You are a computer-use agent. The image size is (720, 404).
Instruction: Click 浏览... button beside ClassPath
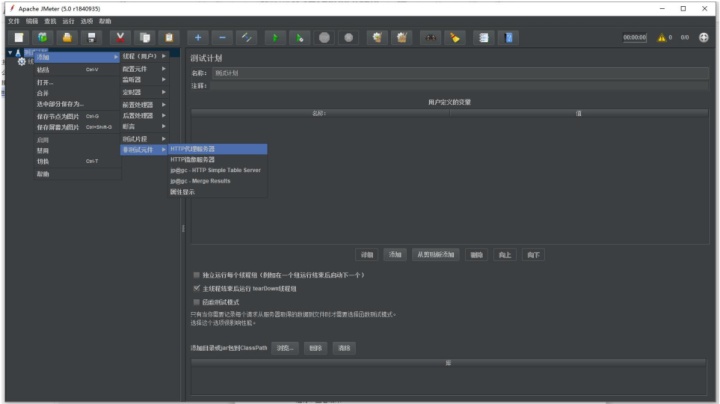click(x=285, y=348)
